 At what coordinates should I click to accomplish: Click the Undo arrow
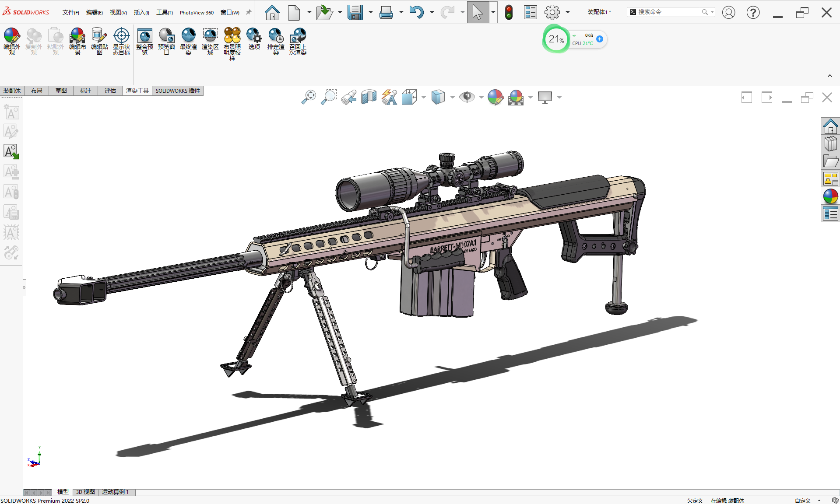pyautogui.click(x=417, y=12)
